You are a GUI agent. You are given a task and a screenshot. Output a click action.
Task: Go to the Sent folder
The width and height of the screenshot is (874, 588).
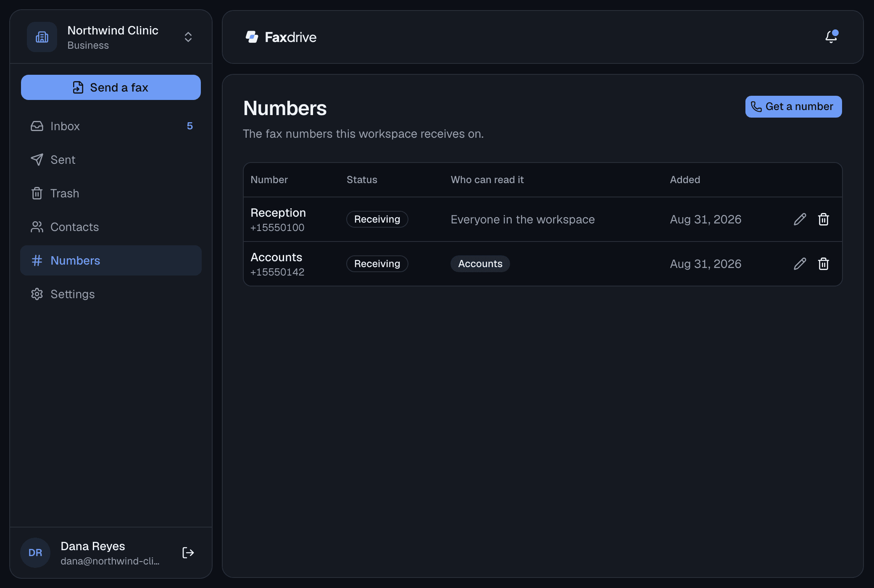pyautogui.click(x=111, y=160)
